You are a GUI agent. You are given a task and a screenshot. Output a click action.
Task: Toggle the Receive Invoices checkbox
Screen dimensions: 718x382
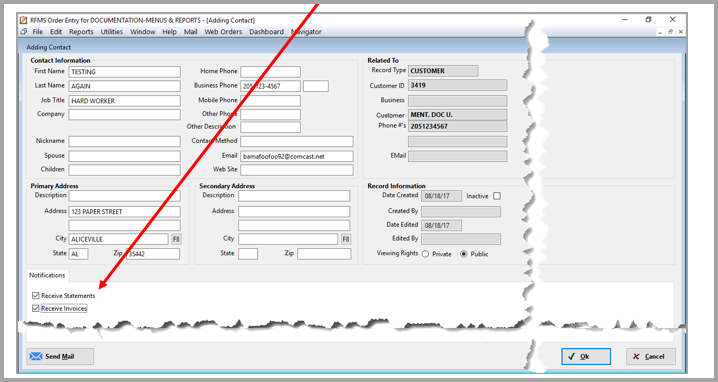36,308
